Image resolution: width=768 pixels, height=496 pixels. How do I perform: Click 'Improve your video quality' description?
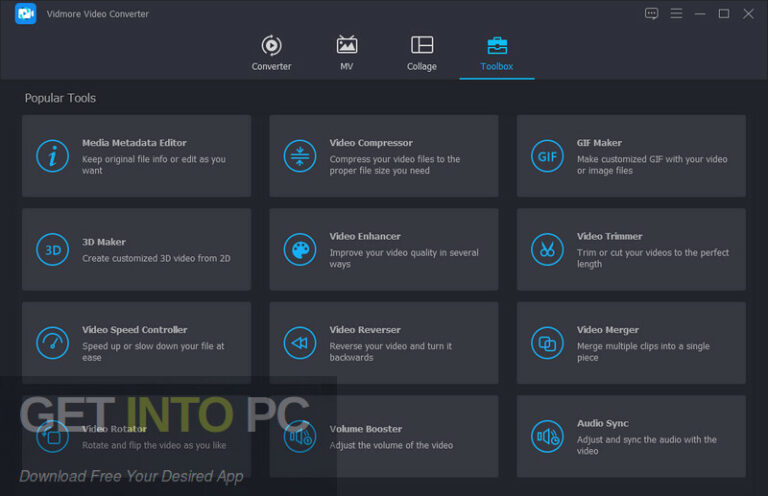point(404,259)
